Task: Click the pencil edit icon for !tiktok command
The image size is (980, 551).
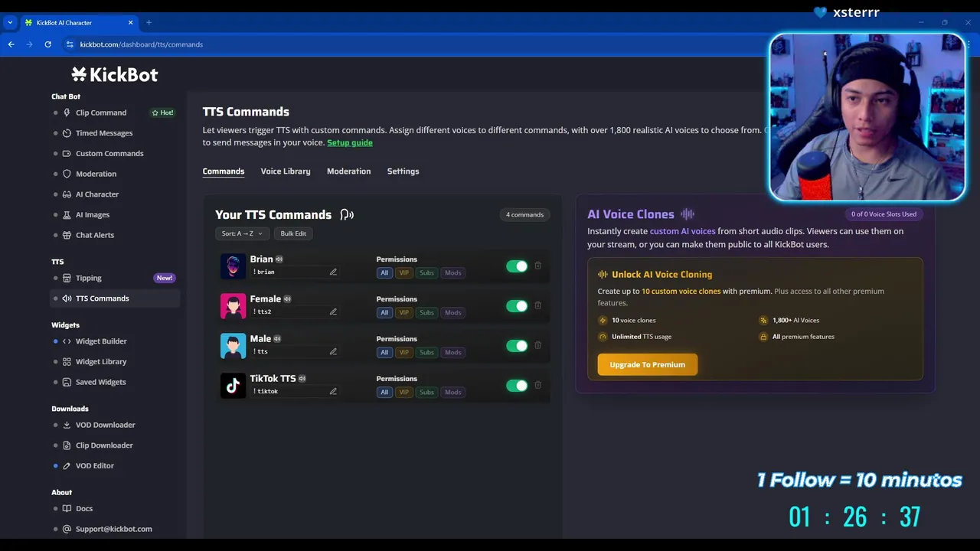Action: [333, 391]
